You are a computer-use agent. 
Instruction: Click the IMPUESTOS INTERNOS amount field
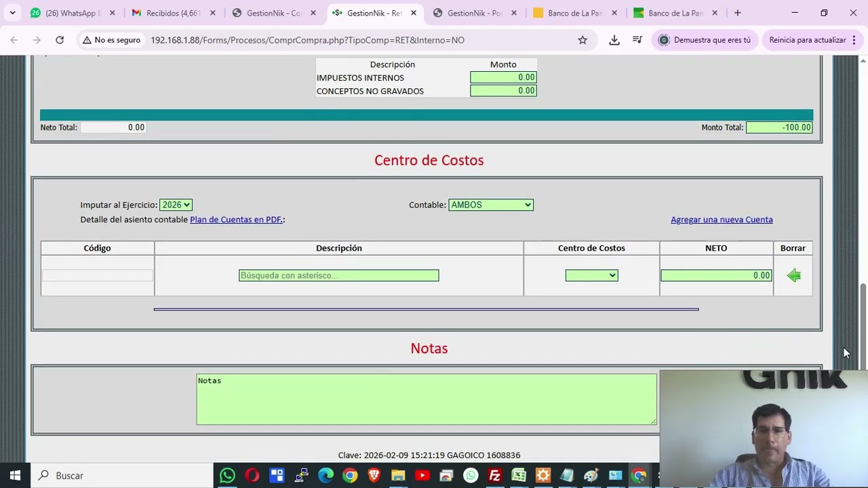[503, 77]
